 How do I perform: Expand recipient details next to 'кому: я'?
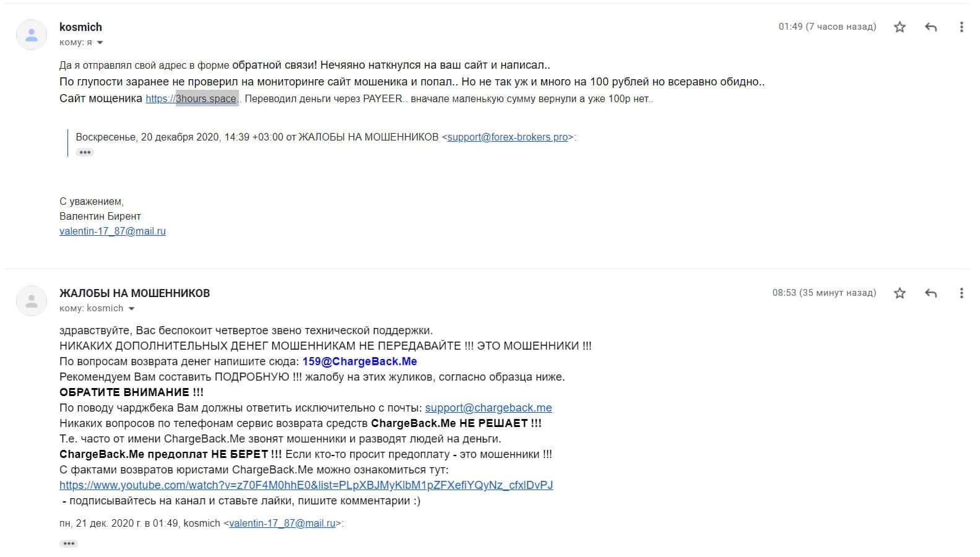[x=100, y=43]
